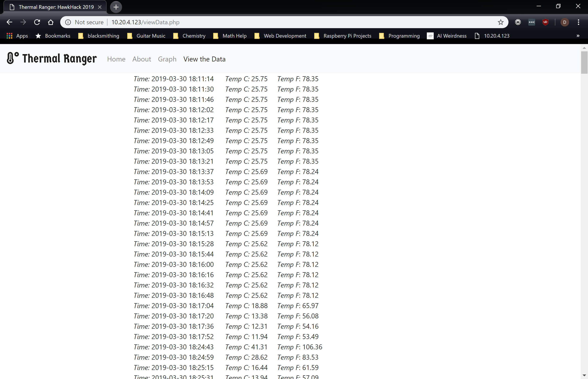Image resolution: width=588 pixels, height=379 pixels.
Task: Click the gear extension icon
Action: point(518,22)
